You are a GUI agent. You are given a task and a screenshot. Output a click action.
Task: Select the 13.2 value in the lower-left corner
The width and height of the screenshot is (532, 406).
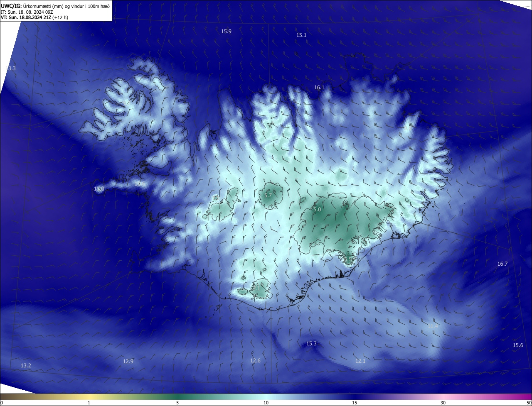point(26,365)
